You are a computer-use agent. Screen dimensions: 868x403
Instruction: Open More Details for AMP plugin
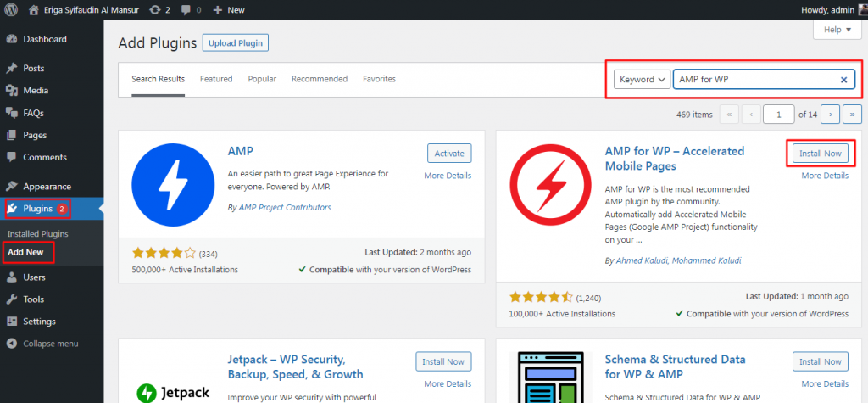(448, 176)
